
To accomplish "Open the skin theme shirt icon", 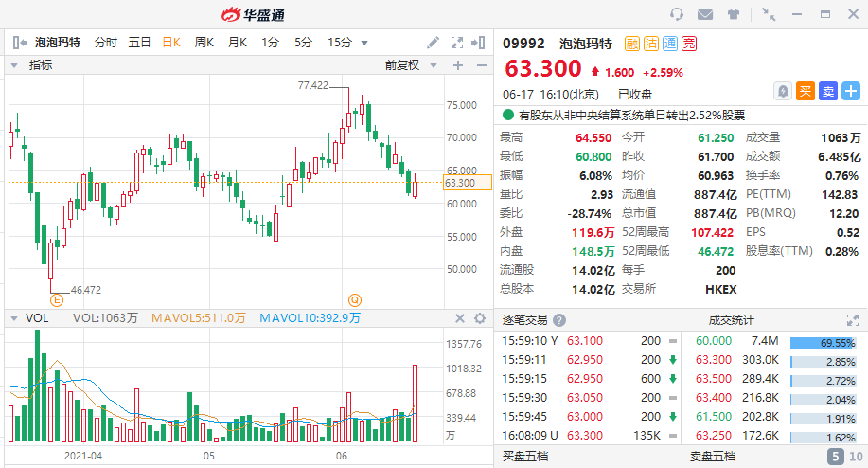I will (734, 14).
